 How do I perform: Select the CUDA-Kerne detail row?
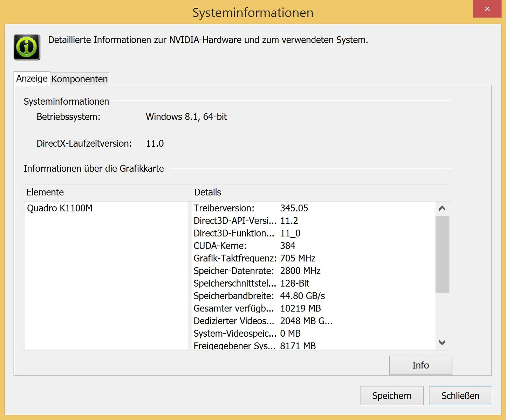[245, 246]
